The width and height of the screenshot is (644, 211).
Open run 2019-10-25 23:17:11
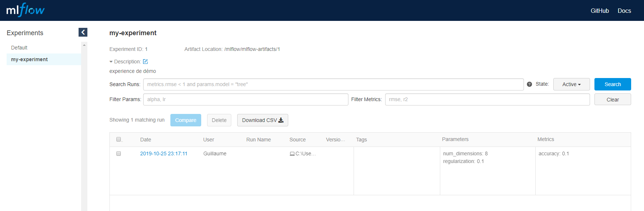tap(164, 153)
